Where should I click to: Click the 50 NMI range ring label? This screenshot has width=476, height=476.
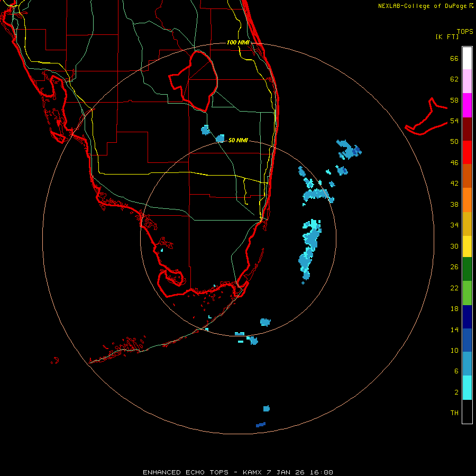point(238,140)
